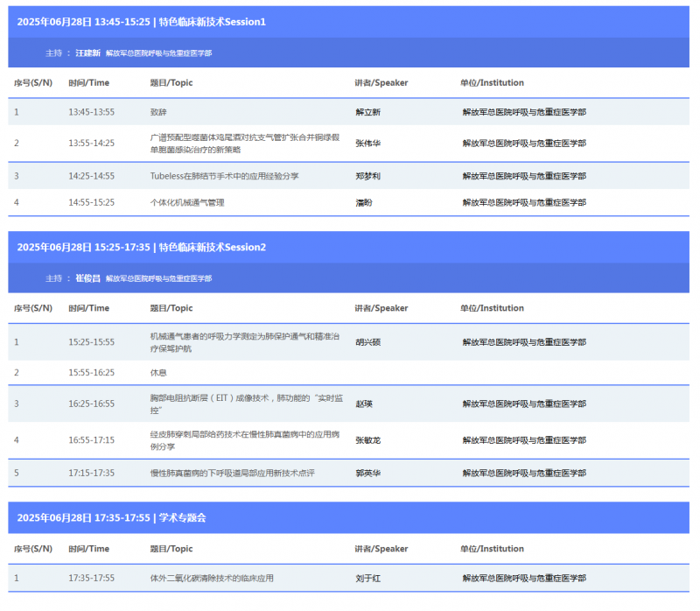Click the 讲者/Speaker column header in Session2

click(x=381, y=308)
